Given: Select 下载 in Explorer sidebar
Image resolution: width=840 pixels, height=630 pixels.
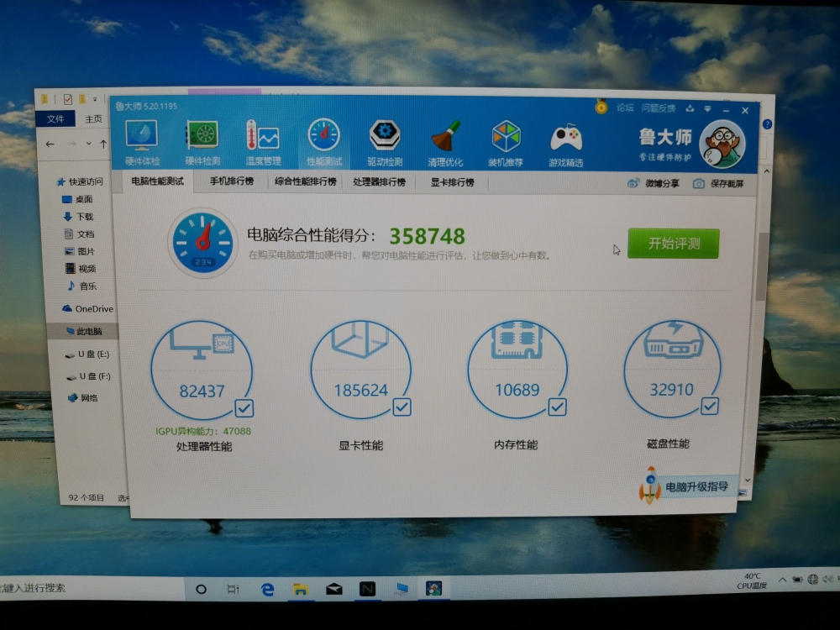Looking at the screenshot, I should (x=78, y=217).
